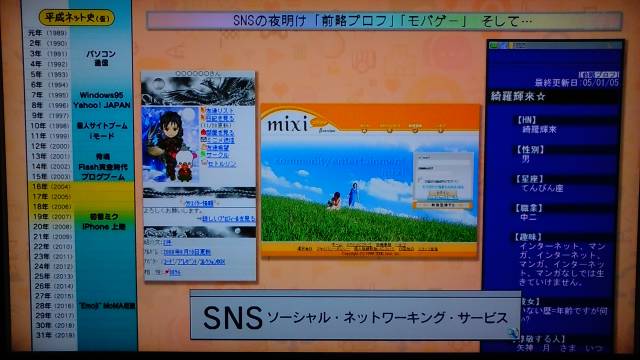
Task: Click the mail icon beside ミニメ送信
Action: pos(203,140)
